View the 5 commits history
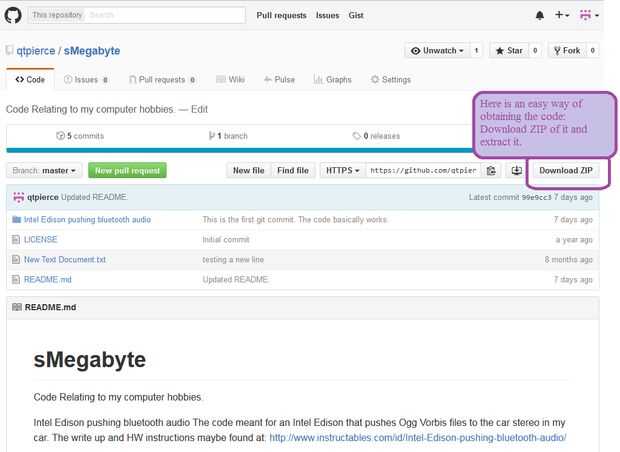This screenshot has width=620, height=452. pos(80,136)
